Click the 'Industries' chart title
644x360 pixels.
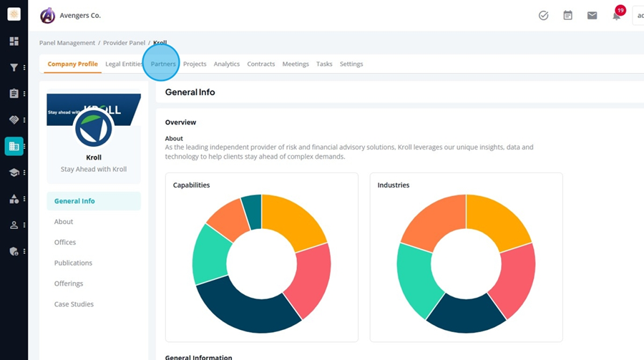[394, 185]
